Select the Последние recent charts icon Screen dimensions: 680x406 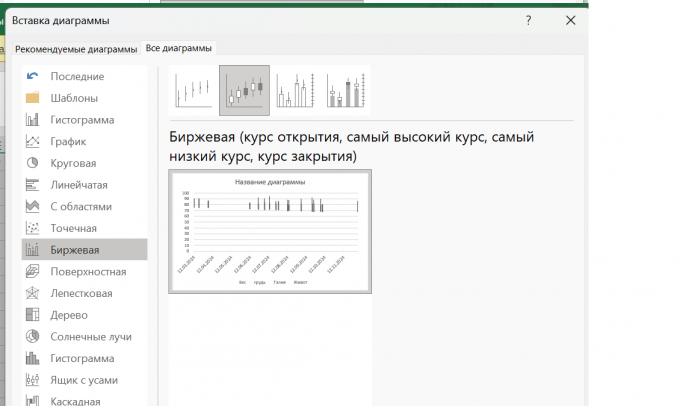pos(32,76)
